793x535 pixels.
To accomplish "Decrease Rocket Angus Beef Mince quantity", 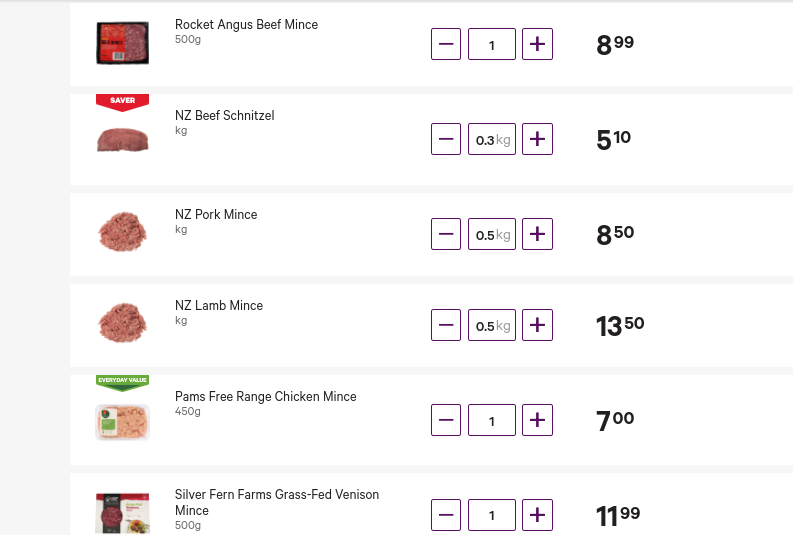I will pos(446,44).
